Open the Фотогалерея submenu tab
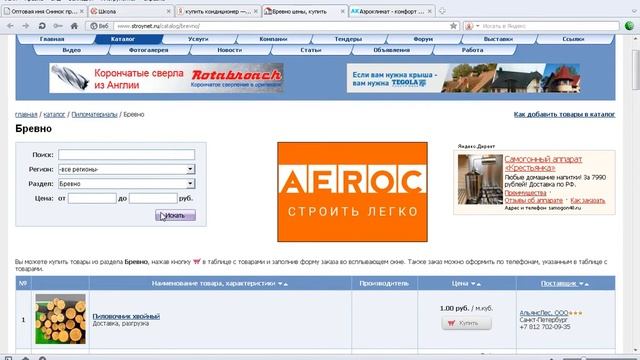Image resolution: width=640 pixels, height=360 pixels. click(149, 50)
